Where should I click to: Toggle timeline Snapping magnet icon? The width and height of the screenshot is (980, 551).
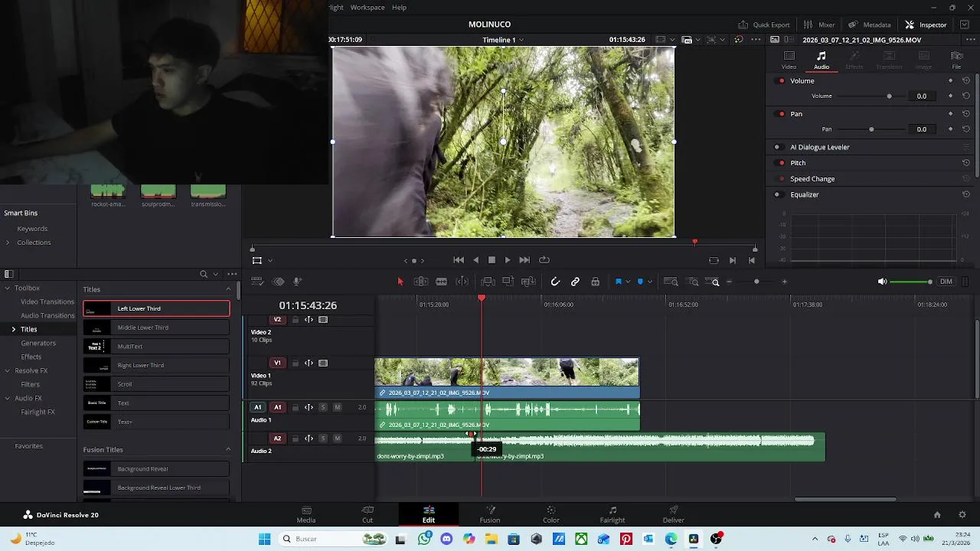[x=555, y=282]
